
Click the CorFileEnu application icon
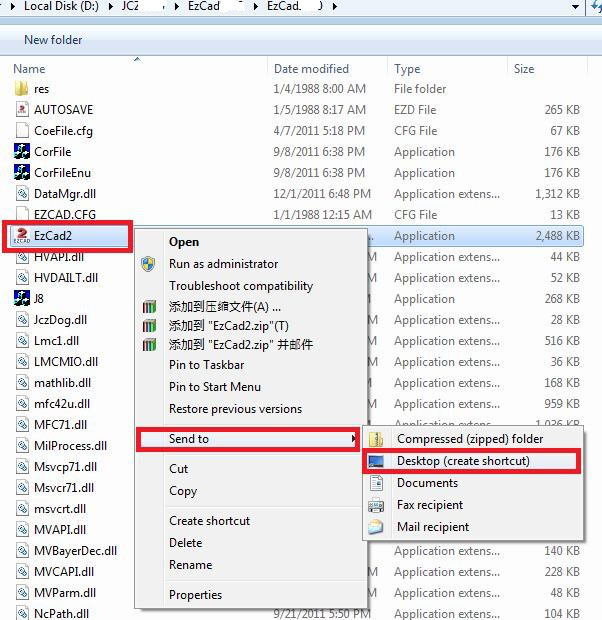(22, 172)
